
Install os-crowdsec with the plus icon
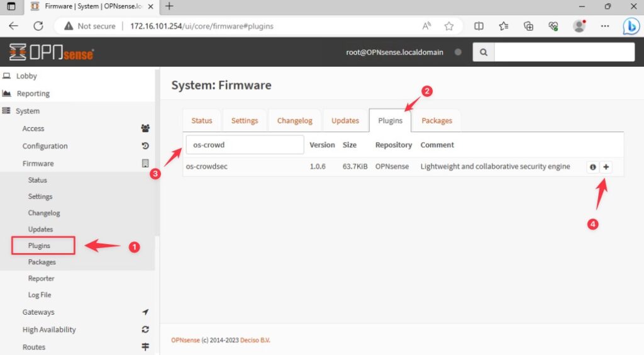click(606, 167)
